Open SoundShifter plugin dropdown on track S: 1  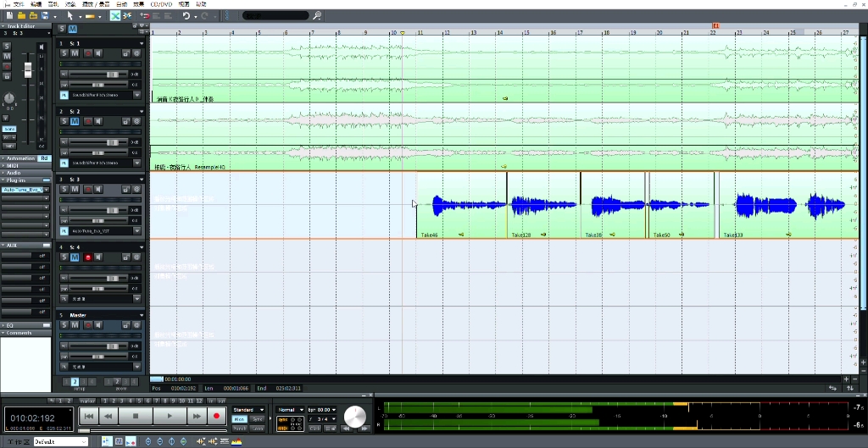[137, 95]
